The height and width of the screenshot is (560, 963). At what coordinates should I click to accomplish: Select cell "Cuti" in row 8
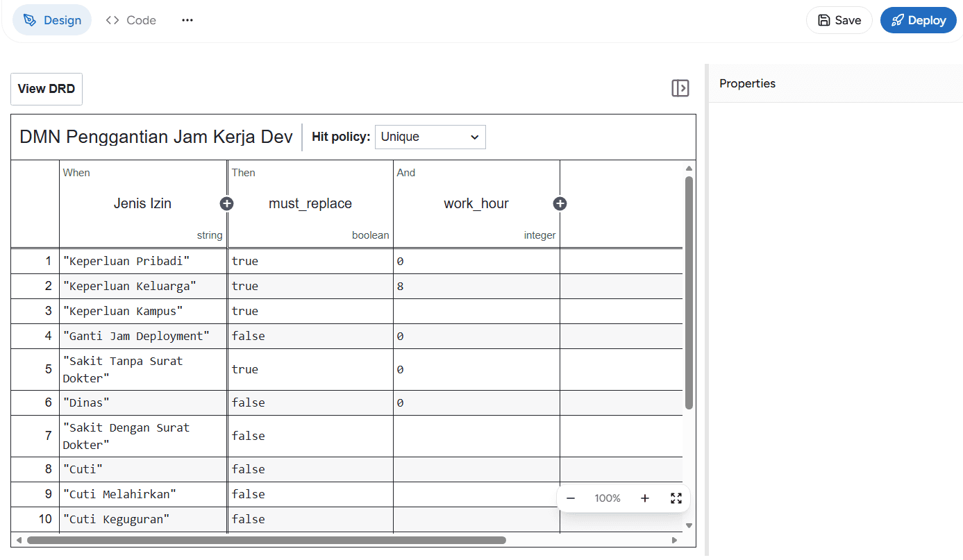[x=143, y=470]
